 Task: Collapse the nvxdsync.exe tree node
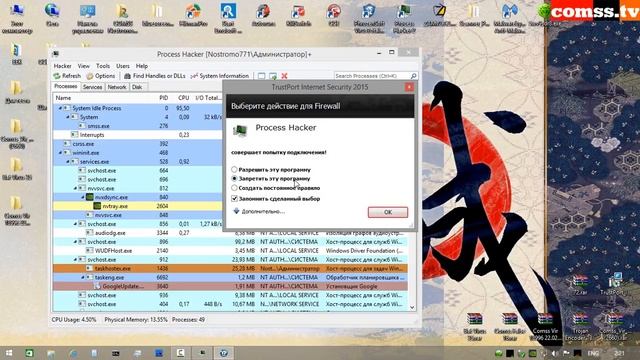[x=83, y=197]
